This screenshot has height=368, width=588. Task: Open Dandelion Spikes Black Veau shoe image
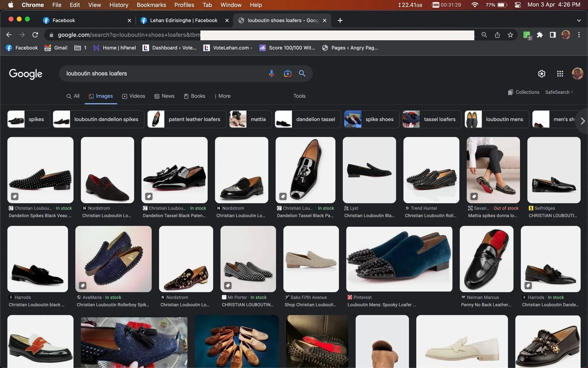pos(40,170)
